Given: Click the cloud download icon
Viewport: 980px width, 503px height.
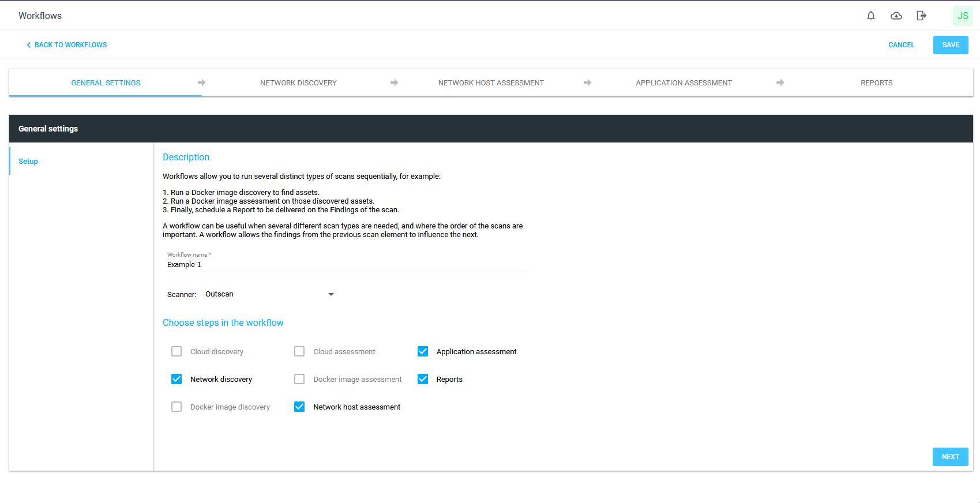Looking at the screenshot, I should tap(896, 16).
